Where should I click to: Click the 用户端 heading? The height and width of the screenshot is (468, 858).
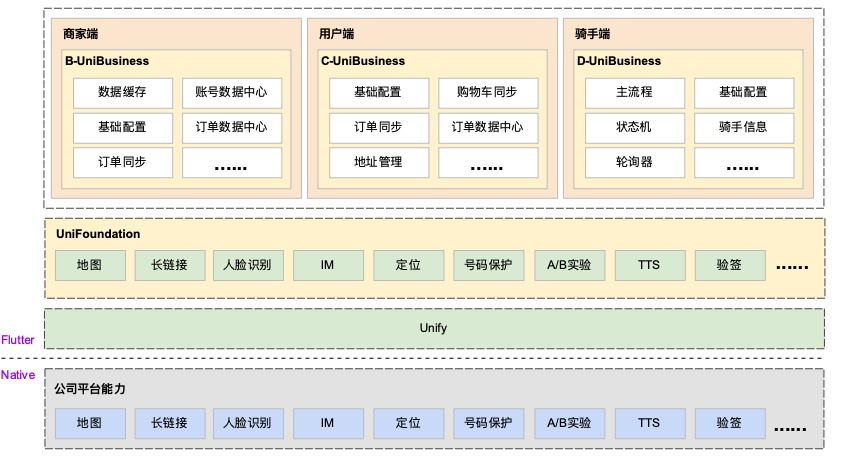pyautogui.click(x=337, y=34)
